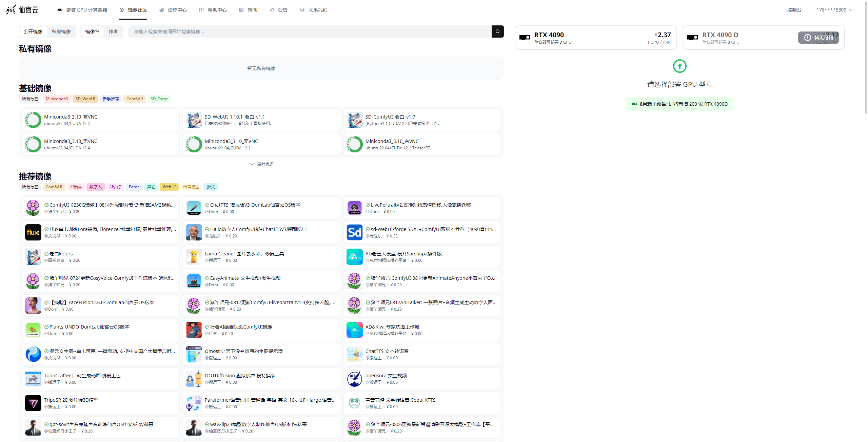
Task: Click the Coqui XTTS green frog icon
Action: 355,403
